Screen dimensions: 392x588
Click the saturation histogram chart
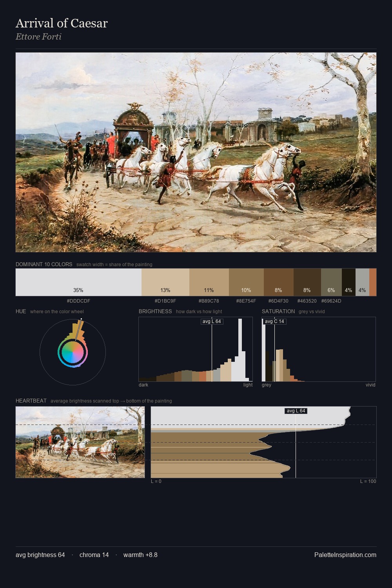click(x=319, y=349)
